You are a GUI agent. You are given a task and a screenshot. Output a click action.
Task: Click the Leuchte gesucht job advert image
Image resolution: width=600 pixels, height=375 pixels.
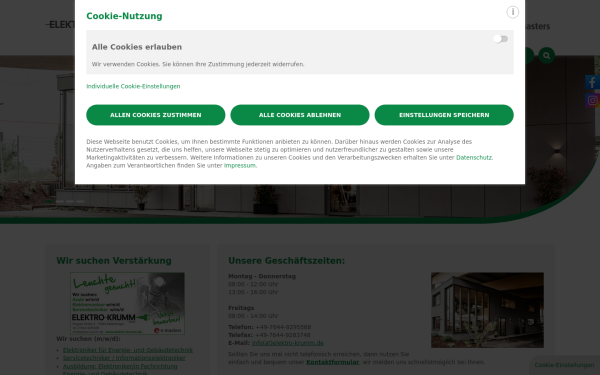(127, 303)
